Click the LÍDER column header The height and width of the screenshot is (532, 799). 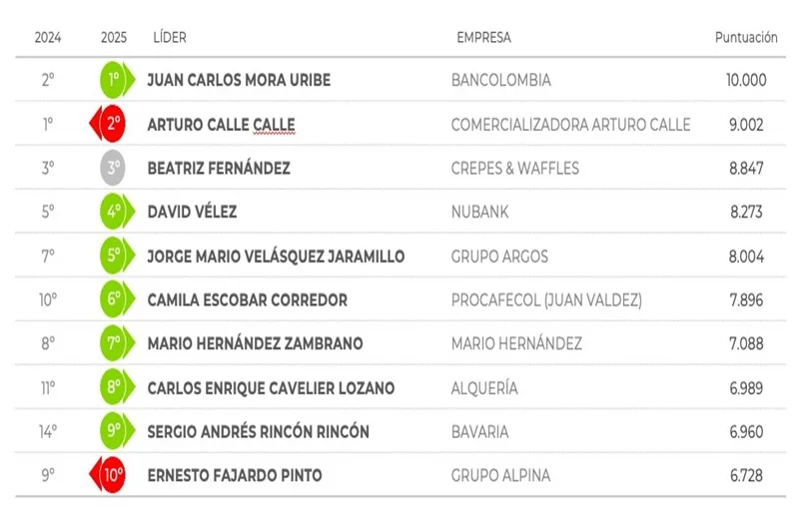[170, 38]
